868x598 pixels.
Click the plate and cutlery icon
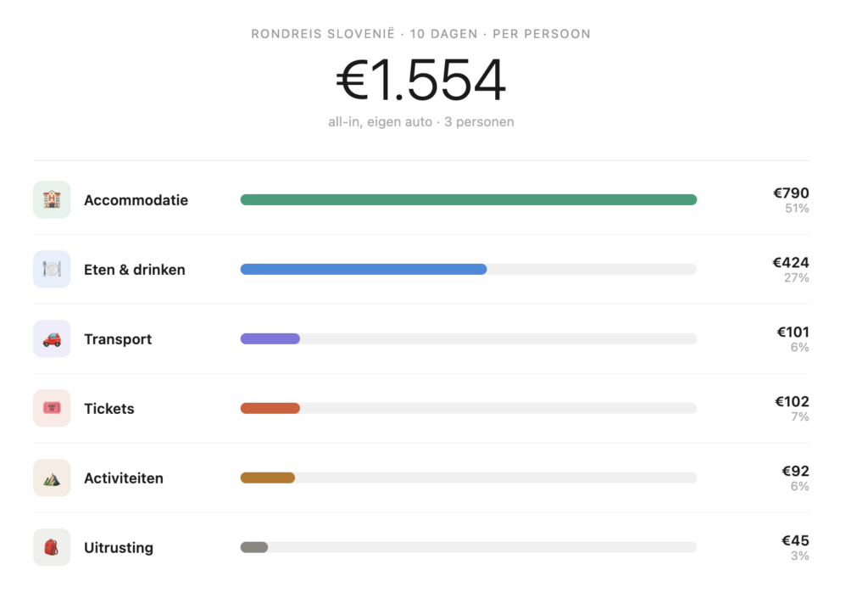[x=52, y=269]
